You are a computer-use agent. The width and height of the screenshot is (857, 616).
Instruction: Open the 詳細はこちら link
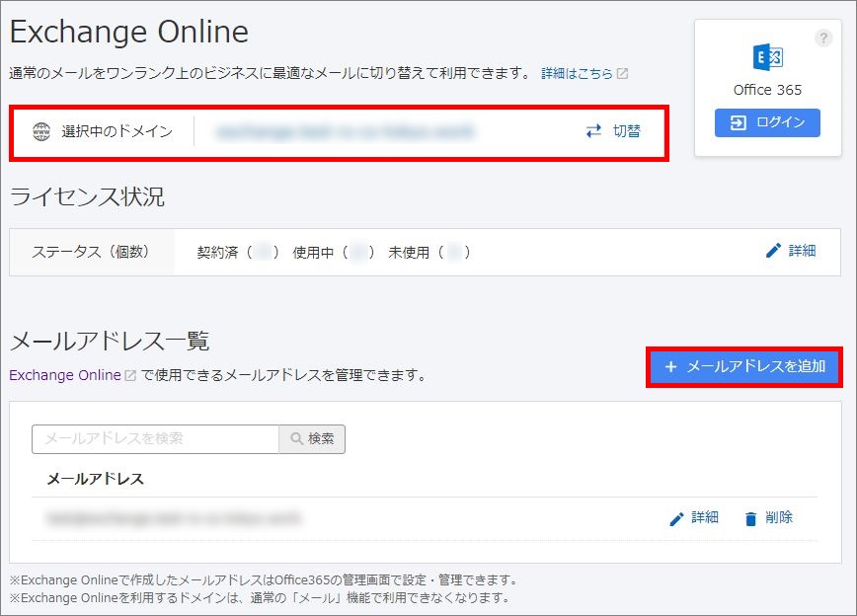pyautogui.click(x=578, y=73)
